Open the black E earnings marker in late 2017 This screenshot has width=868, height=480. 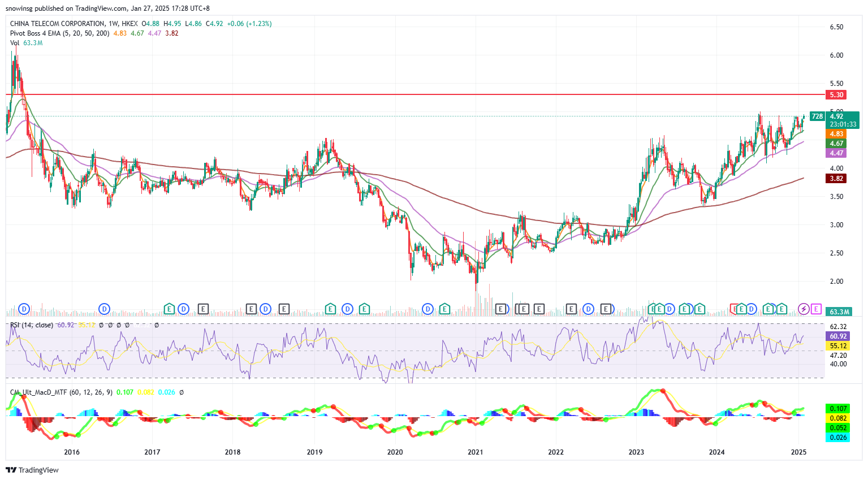203,309
